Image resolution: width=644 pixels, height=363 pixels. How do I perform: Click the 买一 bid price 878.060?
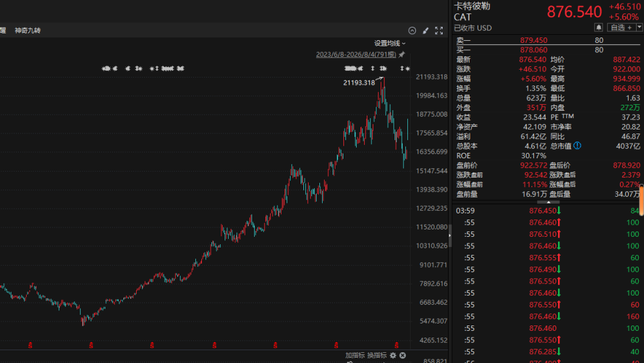[533, 50]
